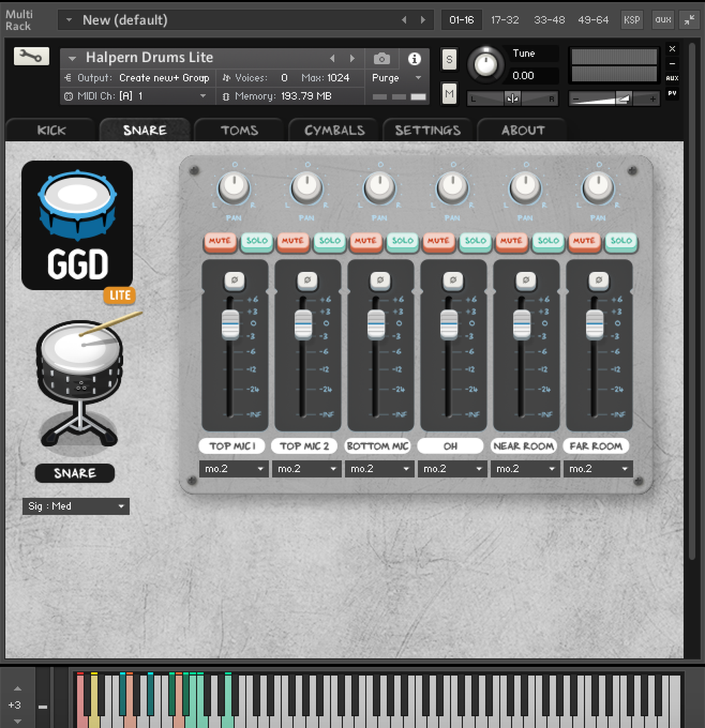Click the instrument volume slider
This screenshot has height=728, width=705.
[614, 98]
